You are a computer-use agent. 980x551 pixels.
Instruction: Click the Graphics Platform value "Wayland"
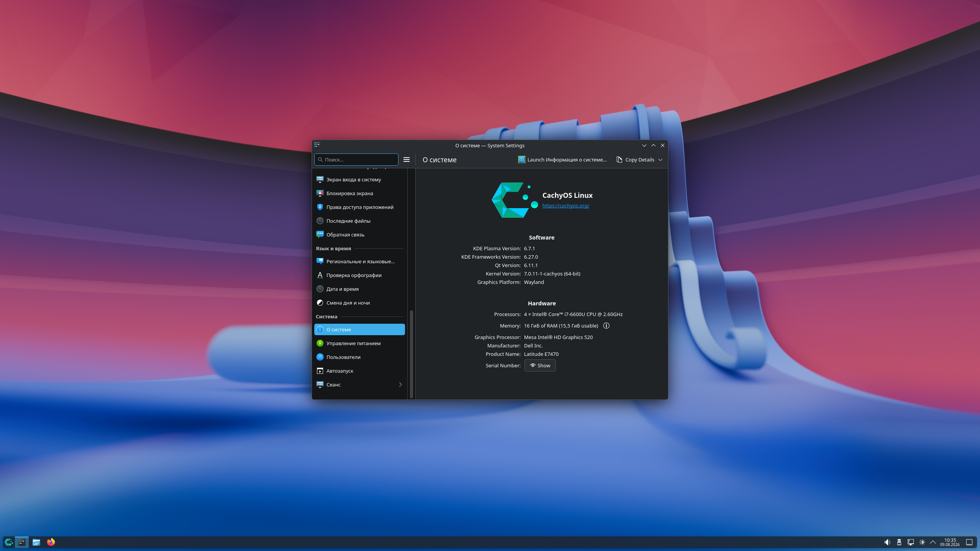click(x=534, y=282)
